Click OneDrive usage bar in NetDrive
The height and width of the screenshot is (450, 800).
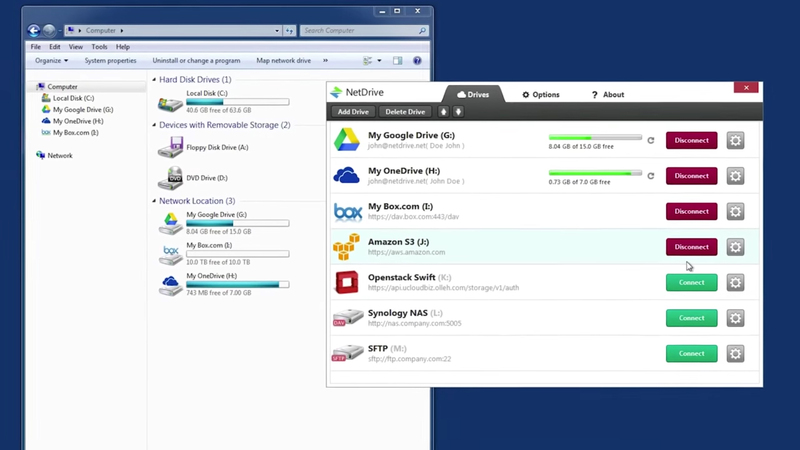pos(595,173)
